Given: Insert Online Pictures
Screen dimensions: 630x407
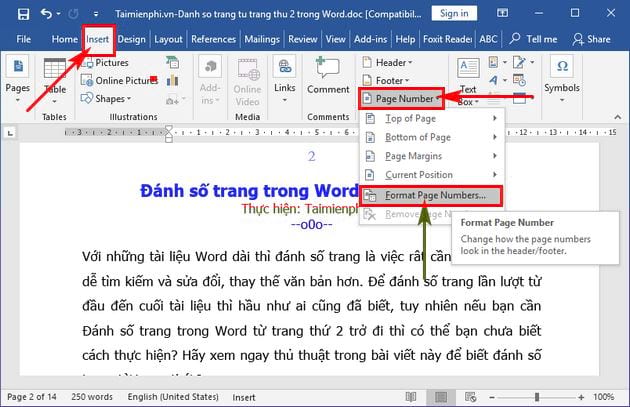Looking at the screenshot, I should (x=119, y=81).
